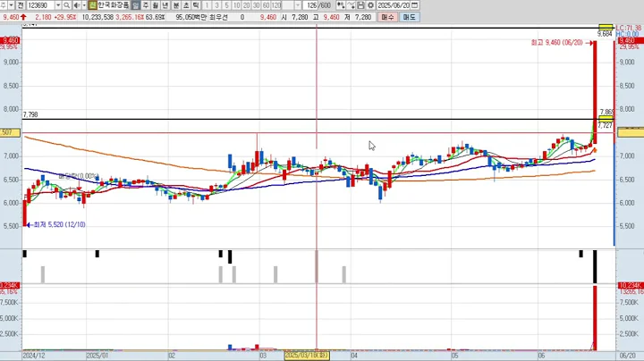
Task: Select the 20 interval button
Action: [x=247, y=5]
